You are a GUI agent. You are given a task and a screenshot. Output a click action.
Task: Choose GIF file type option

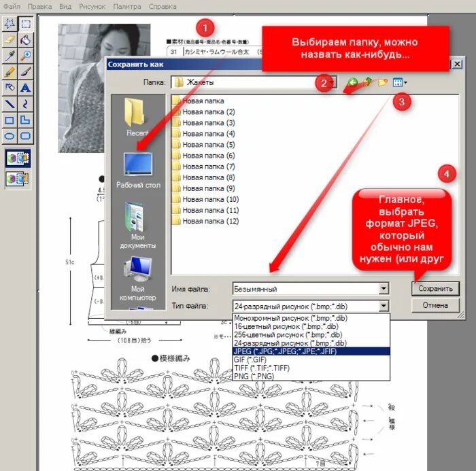point(311,360)
